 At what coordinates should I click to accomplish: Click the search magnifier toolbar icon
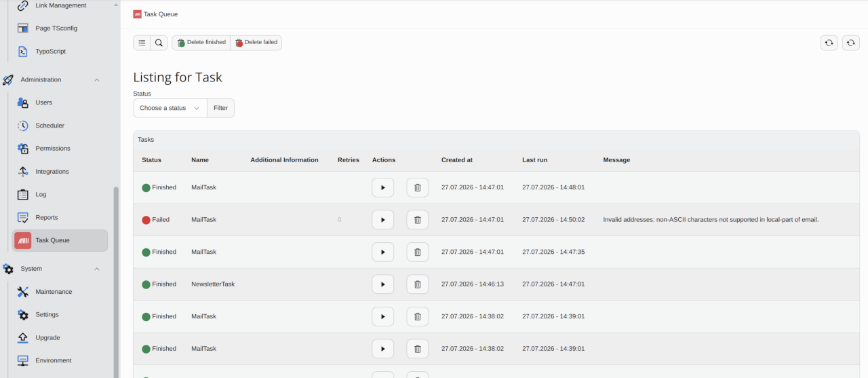coord(159,43)
